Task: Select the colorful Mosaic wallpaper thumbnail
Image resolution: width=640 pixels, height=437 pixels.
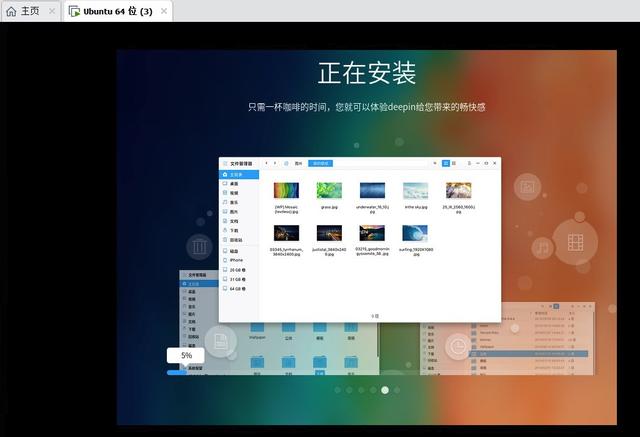Action: pyautogui.click(x=286, y=191)
